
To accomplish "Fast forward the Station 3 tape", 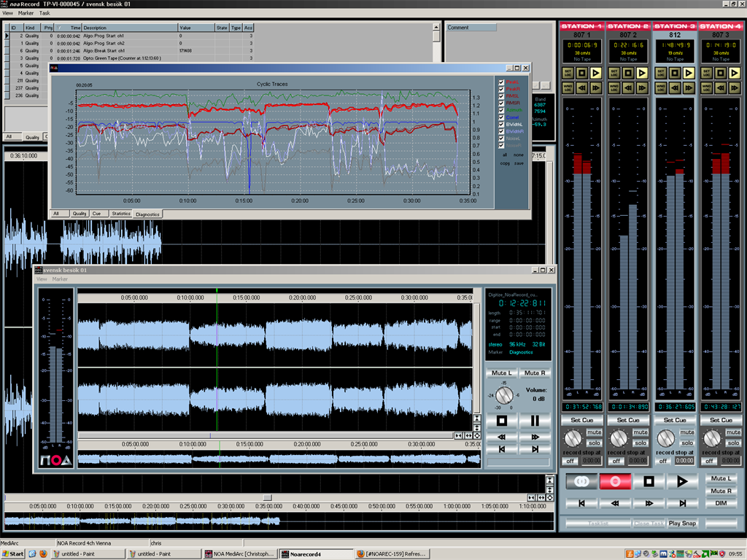I will (x=689, y=87).
